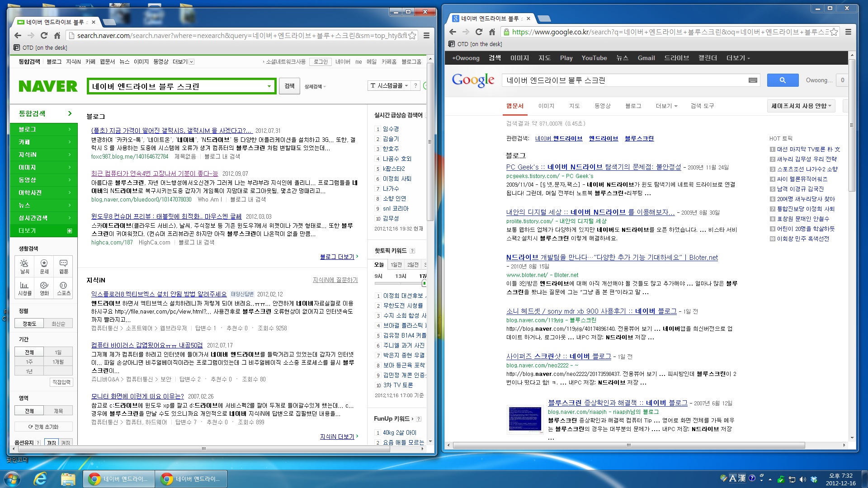The image size is (868, 488).
Task: Open YouTube in Google black bar
Action: click(594, 58)
